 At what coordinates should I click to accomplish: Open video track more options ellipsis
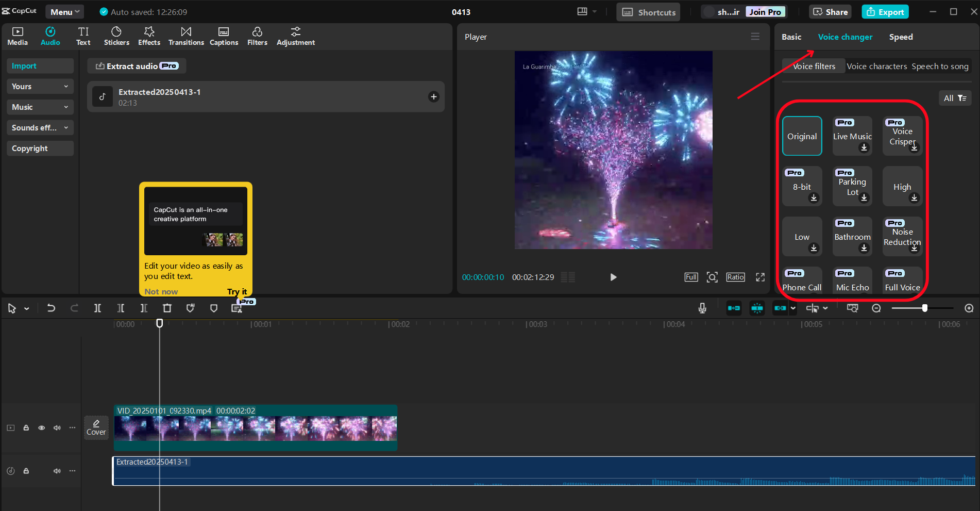[72, 427]
